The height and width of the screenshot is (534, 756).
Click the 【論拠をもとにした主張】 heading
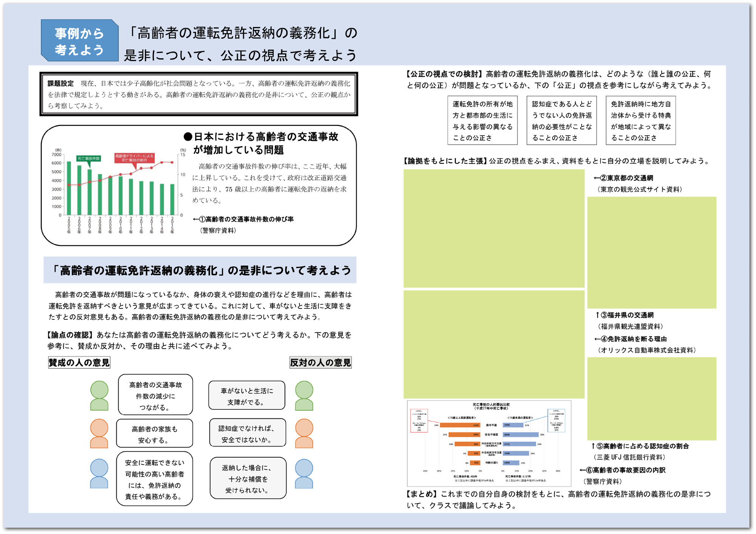(x=445, y=161)
